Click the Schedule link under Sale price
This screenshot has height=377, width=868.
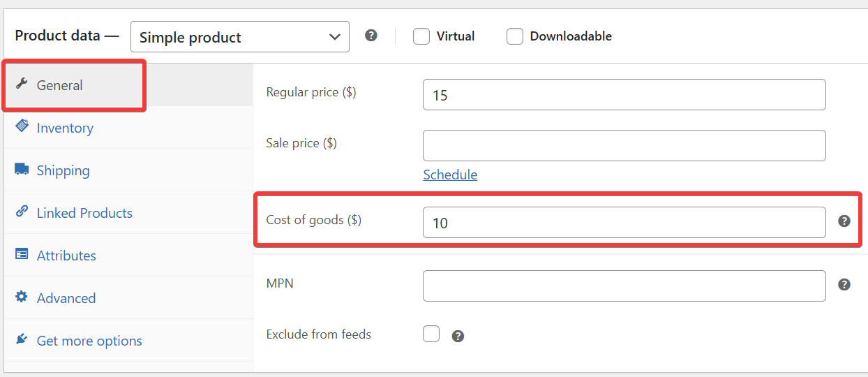pos(450,175)
